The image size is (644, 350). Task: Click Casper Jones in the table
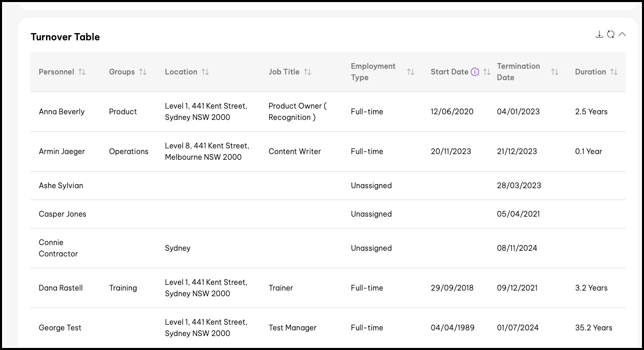pos(63,214)
